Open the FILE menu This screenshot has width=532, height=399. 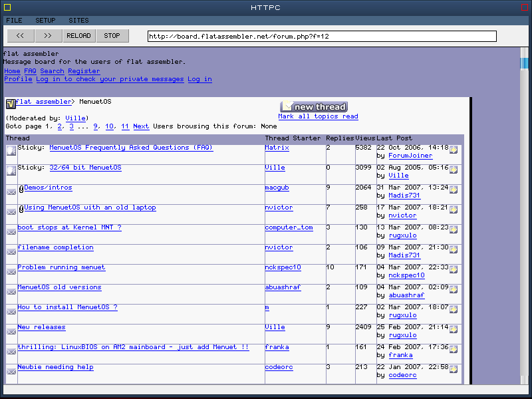[14, 21]
